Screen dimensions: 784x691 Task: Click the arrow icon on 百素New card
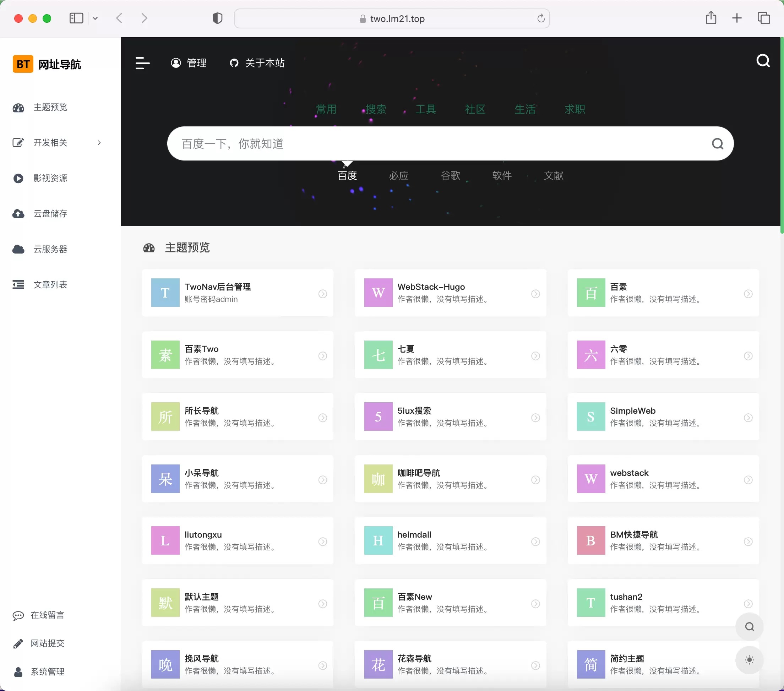(535, 604)
